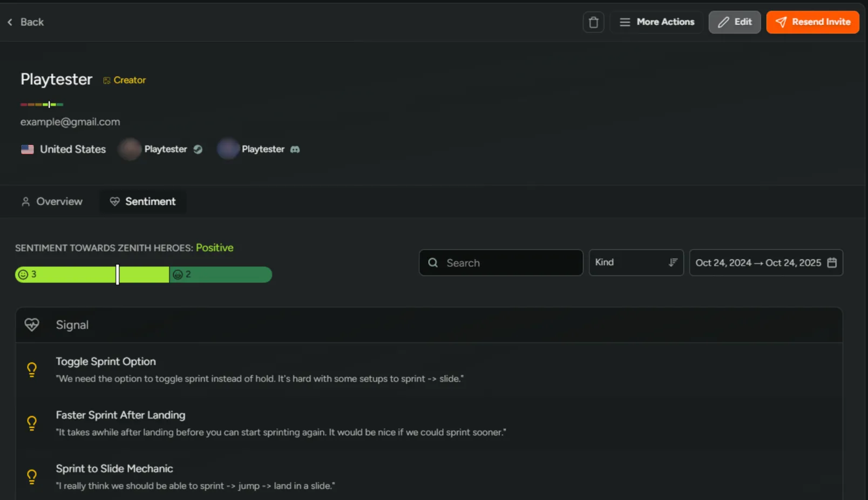
Task: Click the Resend Invite button
Action: (812, 22)
